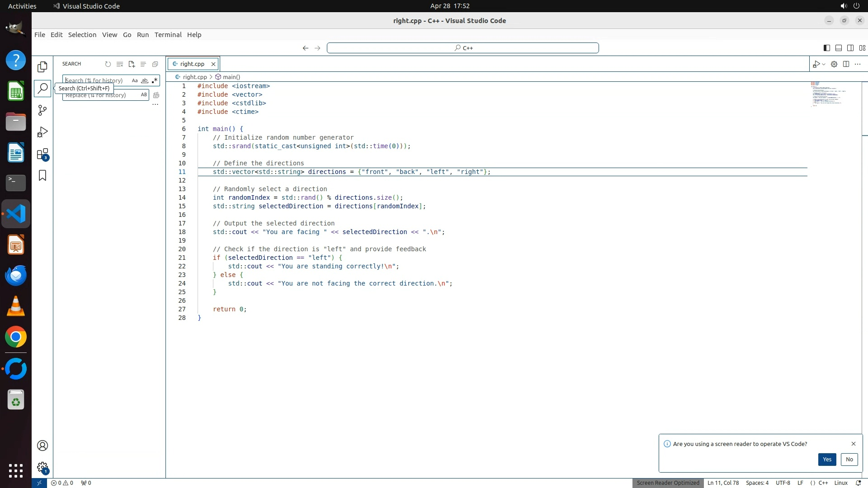Expand the run/debug dropdown arrow
The image size is (868, 488).
click(x=824, y=64)
